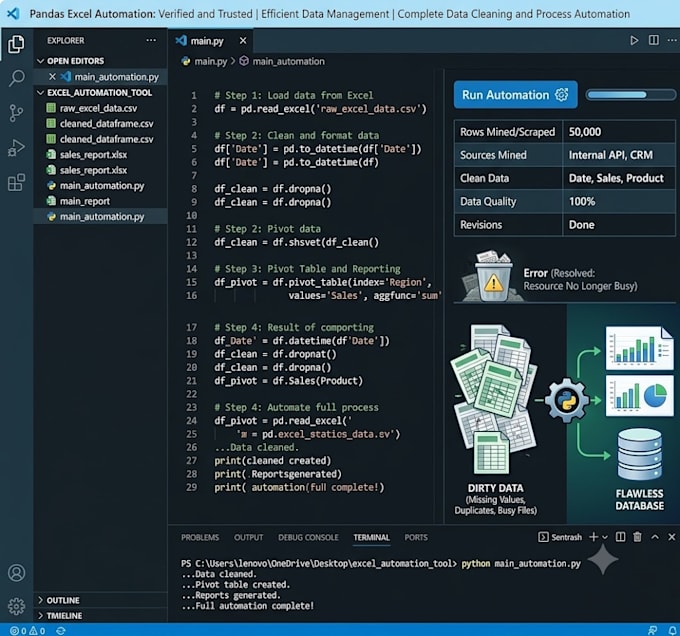Open the Manage gear in activity bar

click(16, 606)
